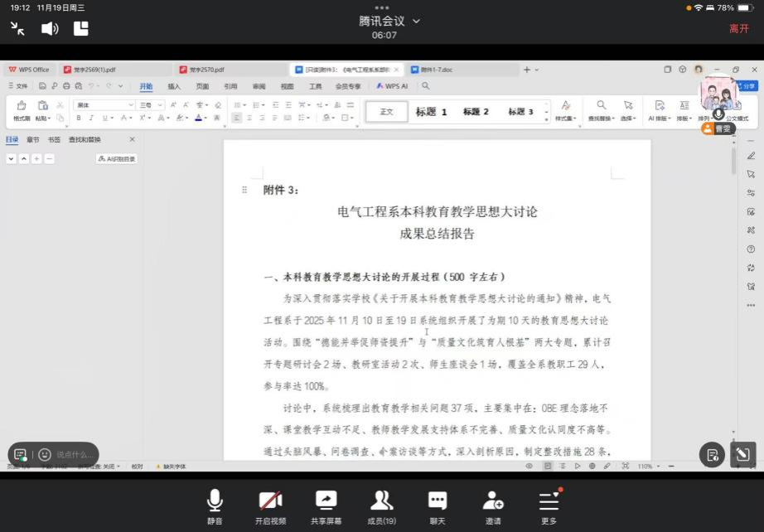
Task: Click the font color swatch
Action: (x=199, y=118)
